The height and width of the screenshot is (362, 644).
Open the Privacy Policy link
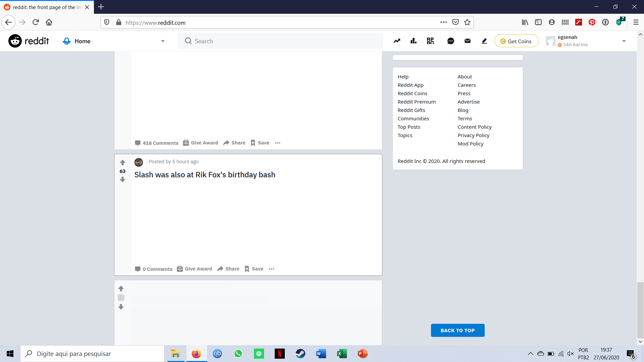click(473, 135)
